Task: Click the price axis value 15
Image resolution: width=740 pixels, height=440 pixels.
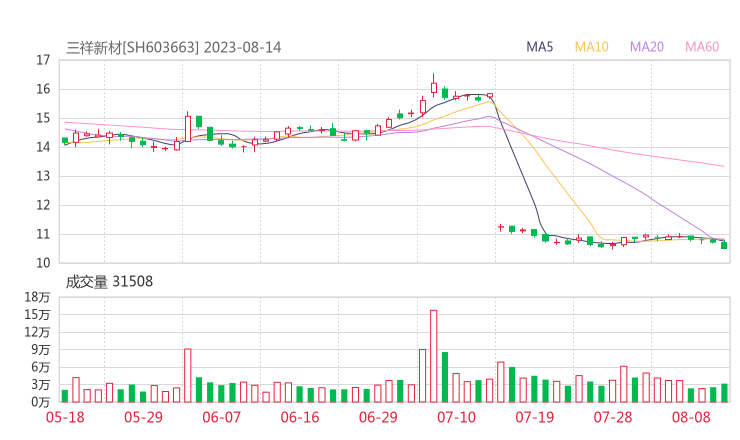Action: tap(43, 118)
